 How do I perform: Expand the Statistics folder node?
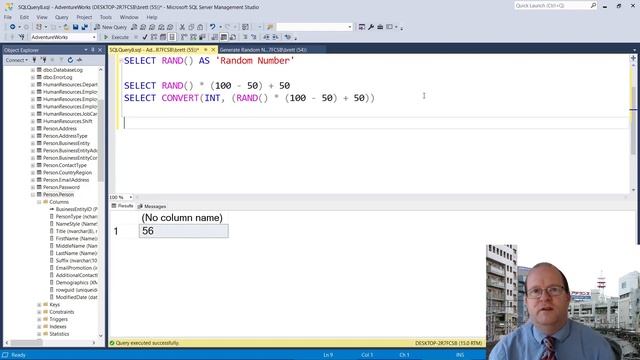click(x=39, y=334)
